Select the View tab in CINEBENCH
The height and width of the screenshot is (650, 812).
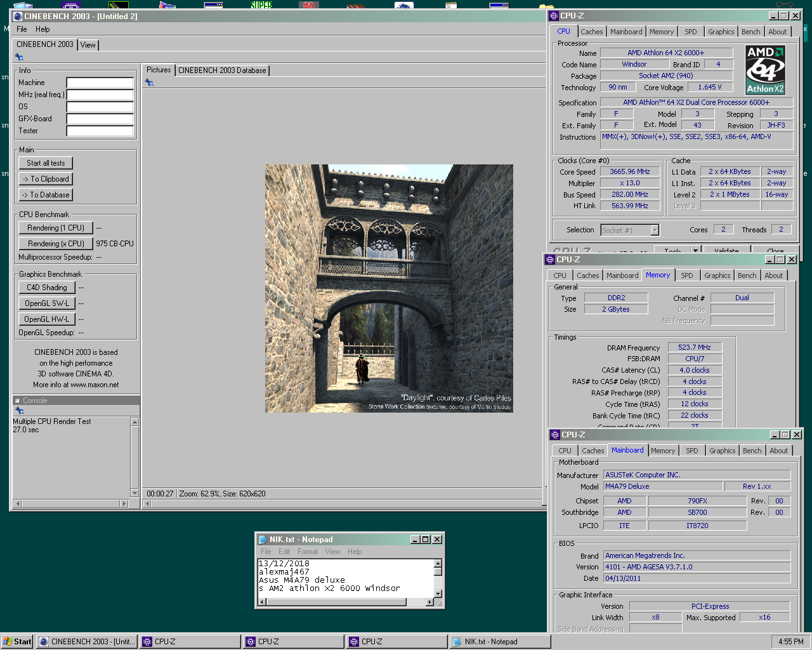tap(88, 45)
